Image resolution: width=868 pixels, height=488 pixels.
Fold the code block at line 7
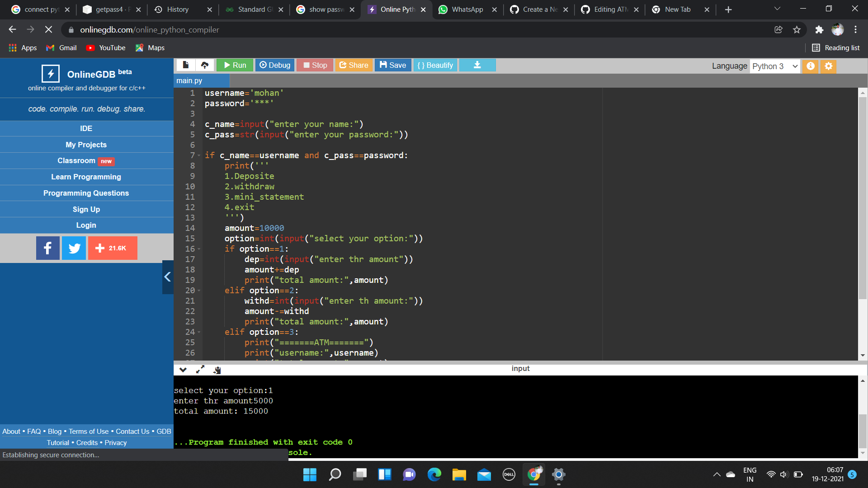click(x=199, y=155)
